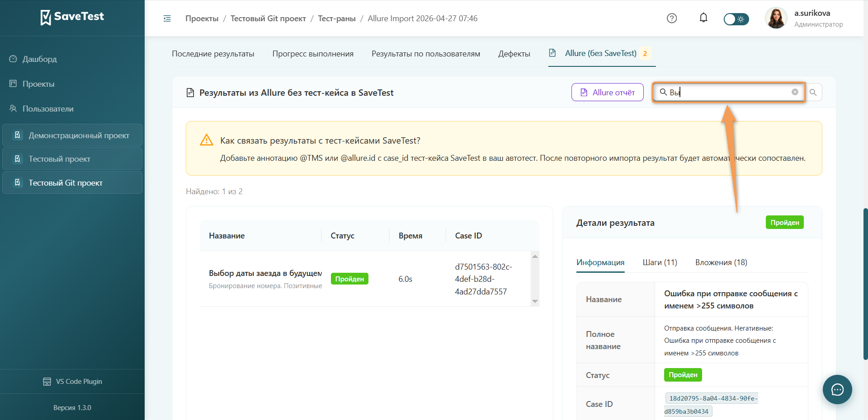Click the document icon on Allure tab
Screen dimensions: 868x420
[x=552, y=53]
